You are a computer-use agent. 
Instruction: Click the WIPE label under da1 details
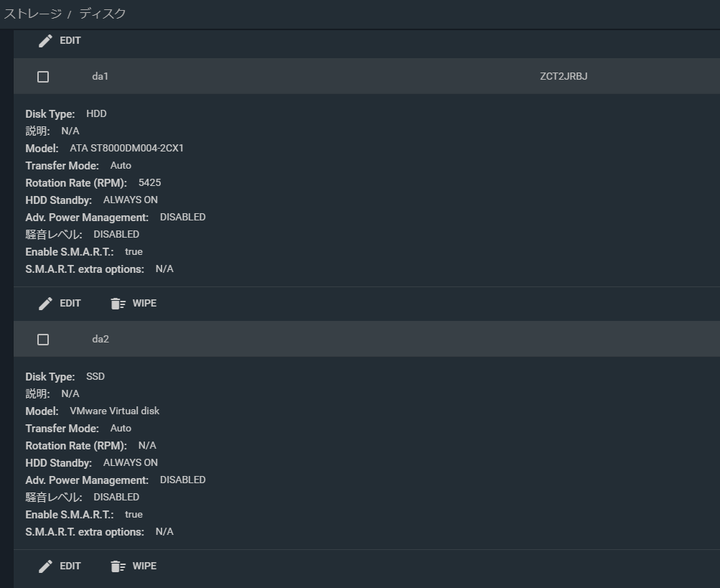pyautogui.click(x=144, y=303)
